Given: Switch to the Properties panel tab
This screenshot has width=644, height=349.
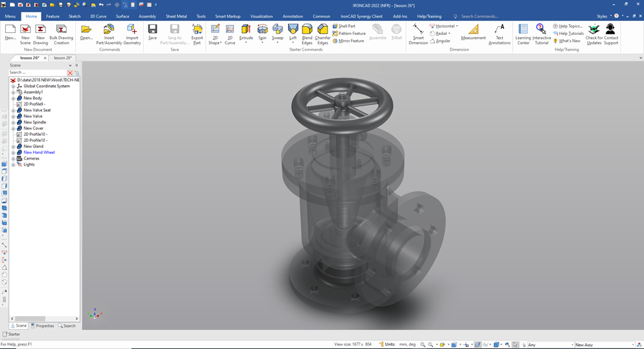Looking at the screenshot, I should [x=42, y=326].
